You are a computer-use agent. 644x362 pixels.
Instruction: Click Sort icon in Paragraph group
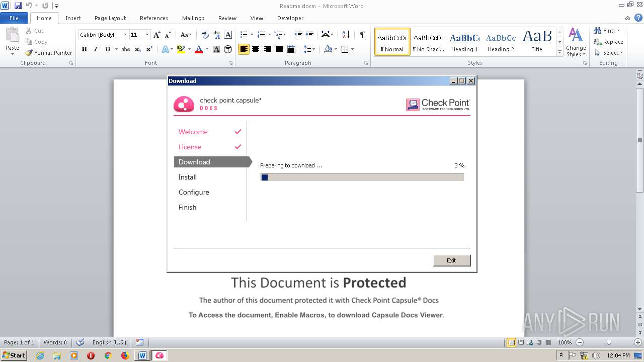pyautogui.click(x=346, y=35)
